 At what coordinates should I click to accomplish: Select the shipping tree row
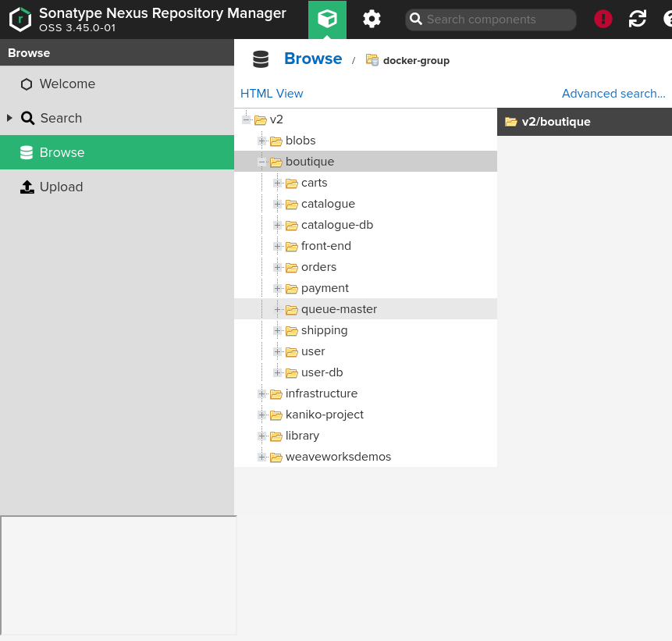(x=365, y=330)
